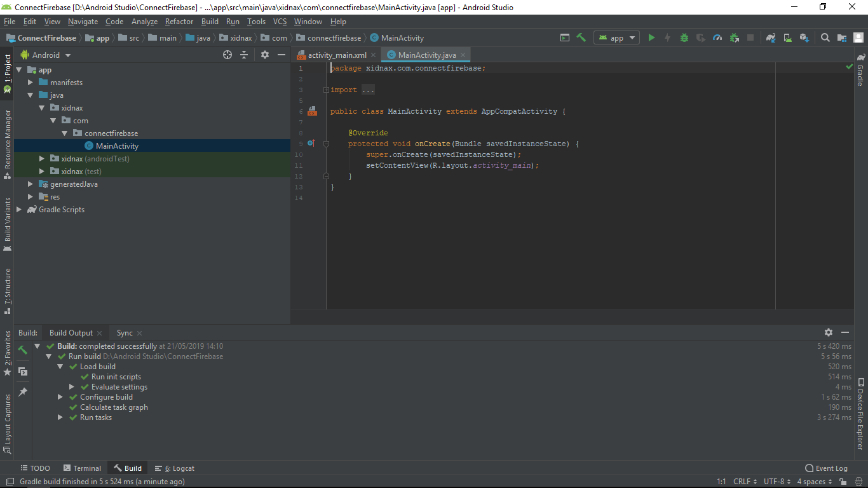
Task: Expand Gradle Scripts node
Action: [18, 210]
